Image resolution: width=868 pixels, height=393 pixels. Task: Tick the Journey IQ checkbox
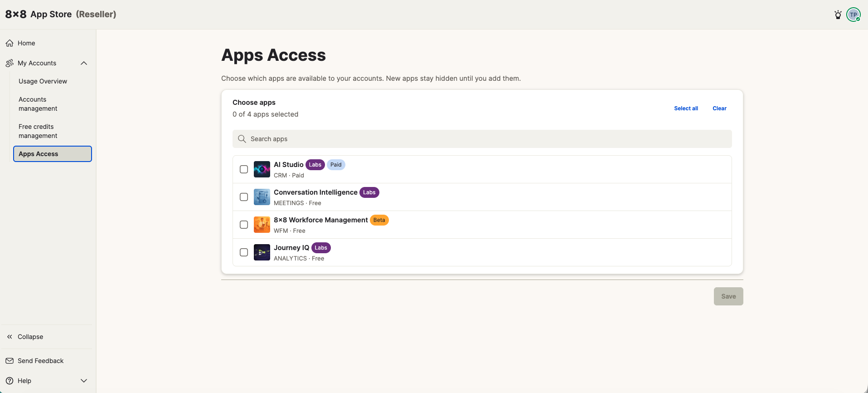click(244, 252)
